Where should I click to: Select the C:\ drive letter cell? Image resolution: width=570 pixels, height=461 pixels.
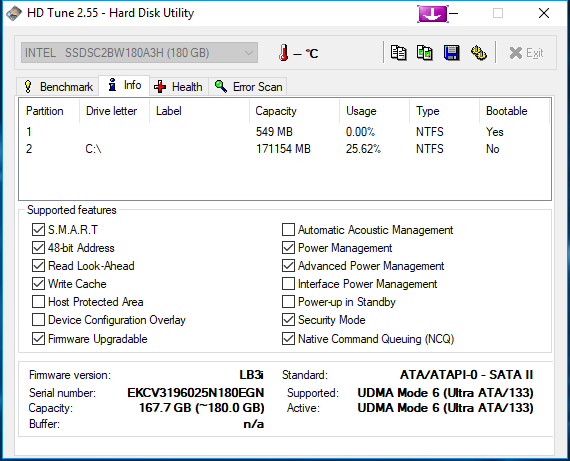pyautogui.click(x=93, y=149)
